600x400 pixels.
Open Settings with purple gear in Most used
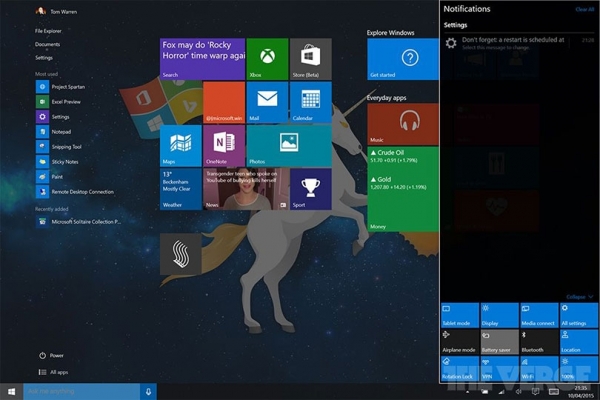click(53, 117)
